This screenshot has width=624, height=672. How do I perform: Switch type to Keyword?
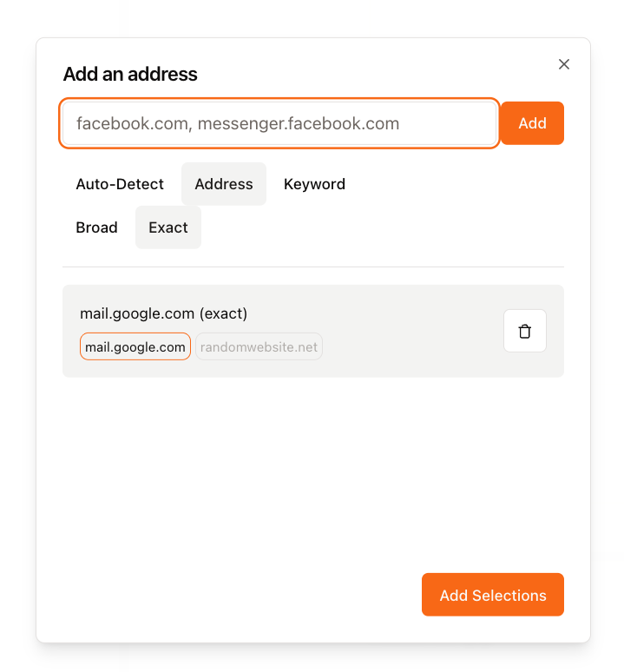point(314,184)
